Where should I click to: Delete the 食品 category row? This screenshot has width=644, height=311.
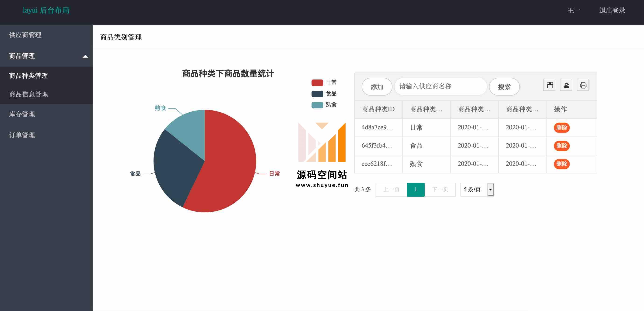[x=561, y=146]
